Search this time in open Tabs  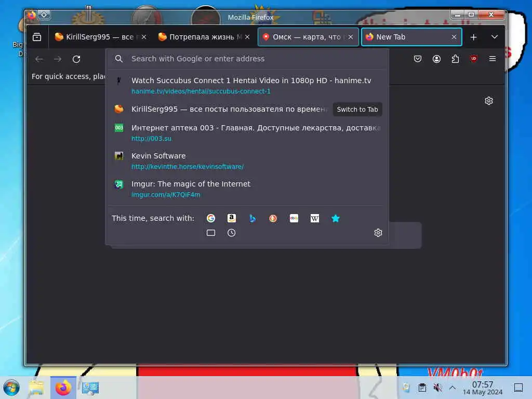[x=211, y=233]
